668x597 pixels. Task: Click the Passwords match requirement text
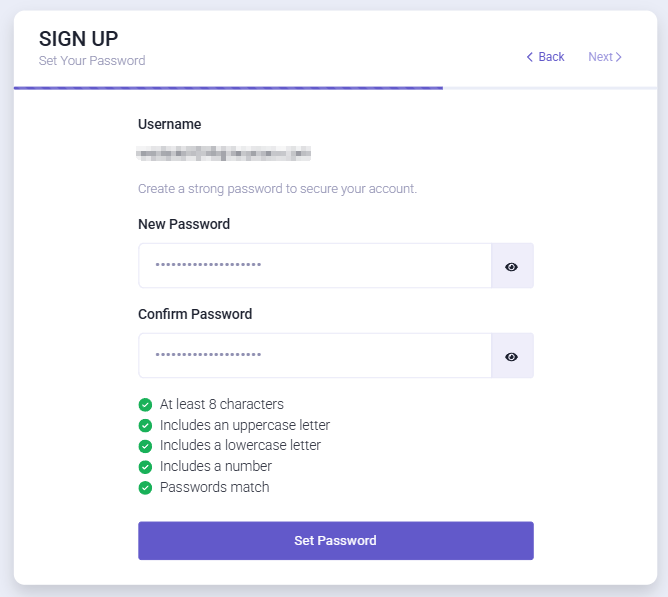pyautogui.click(x=215, y=487)
